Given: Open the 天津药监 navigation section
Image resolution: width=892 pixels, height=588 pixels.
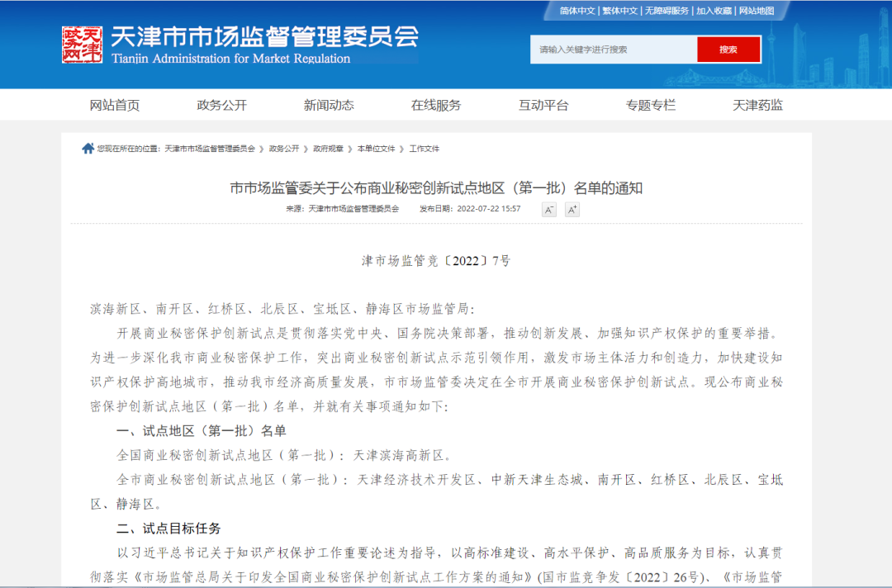Looking at the screenshot, I should (x=758, y=104).
